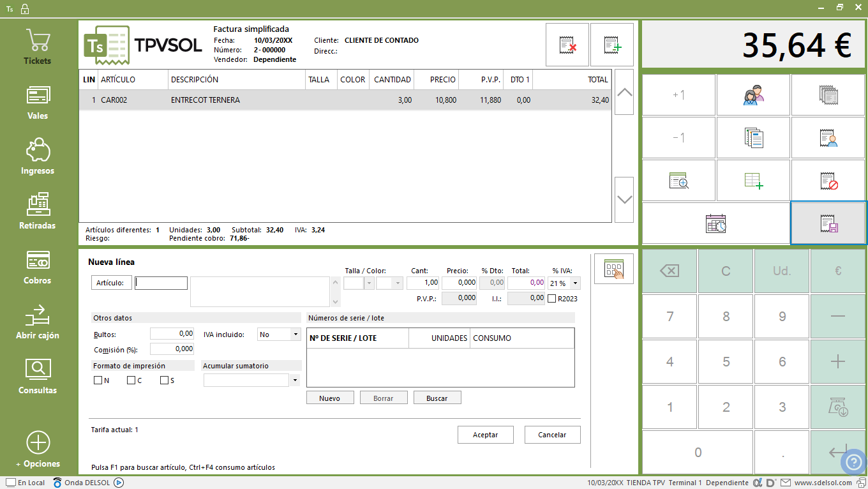Click keypad plus key
This screenshot has width=868, height=489.
[x=838, y=362]
